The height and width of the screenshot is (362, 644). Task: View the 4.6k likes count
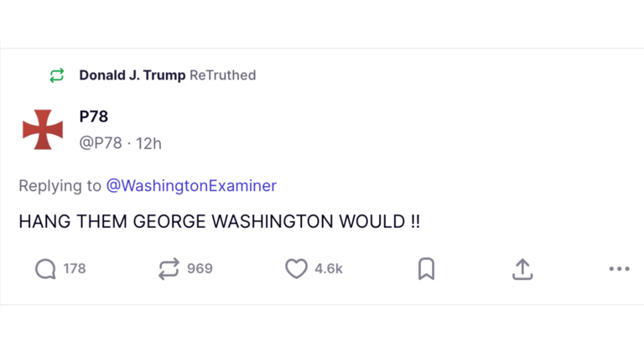click(329, 269)
